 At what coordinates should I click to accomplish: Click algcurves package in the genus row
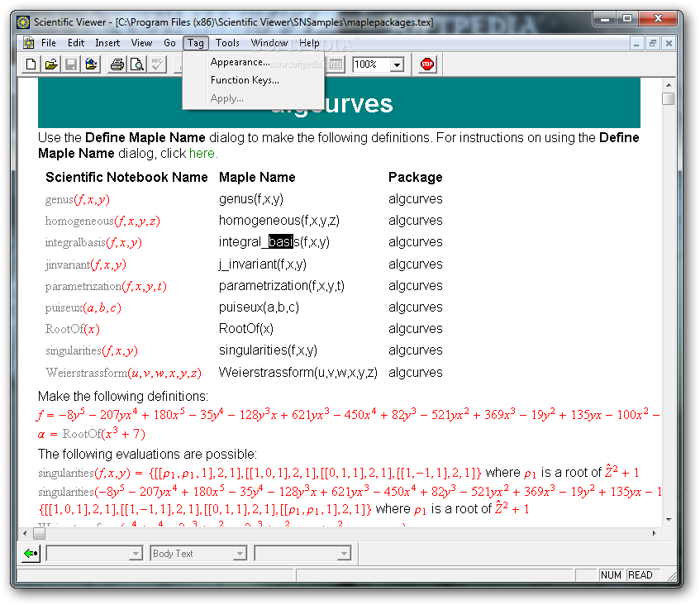click(415, 199)
